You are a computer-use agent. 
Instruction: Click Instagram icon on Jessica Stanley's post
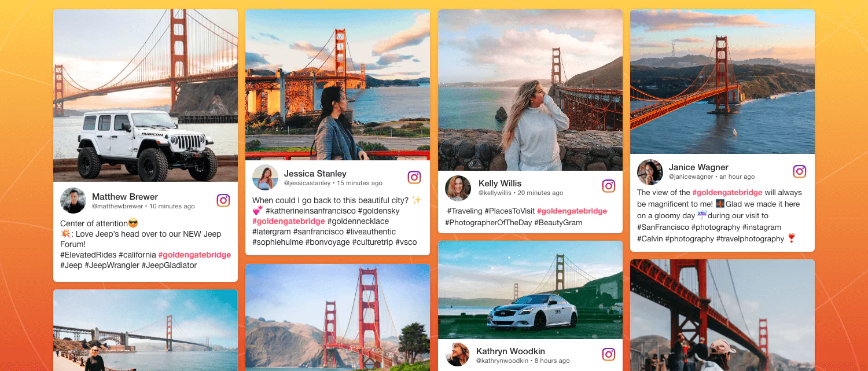point(414,177)
